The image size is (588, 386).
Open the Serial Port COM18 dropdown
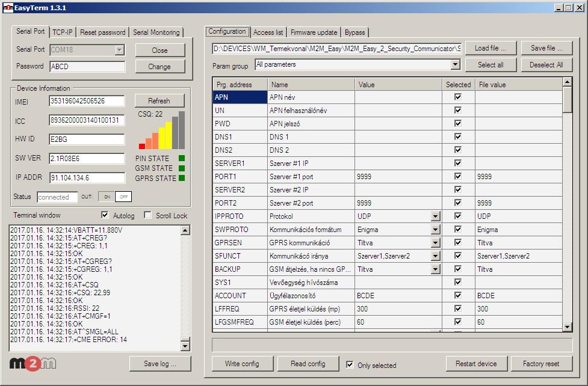(120, 49)
